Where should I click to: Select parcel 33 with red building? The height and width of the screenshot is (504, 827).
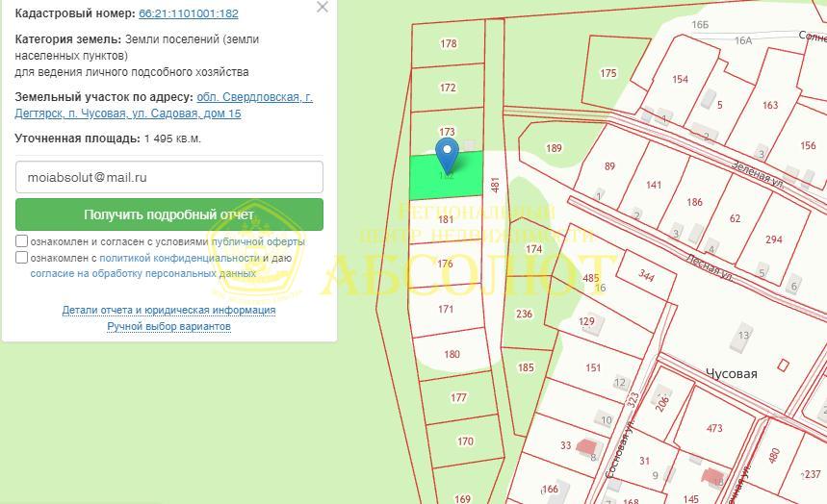[x=566, y=445]
